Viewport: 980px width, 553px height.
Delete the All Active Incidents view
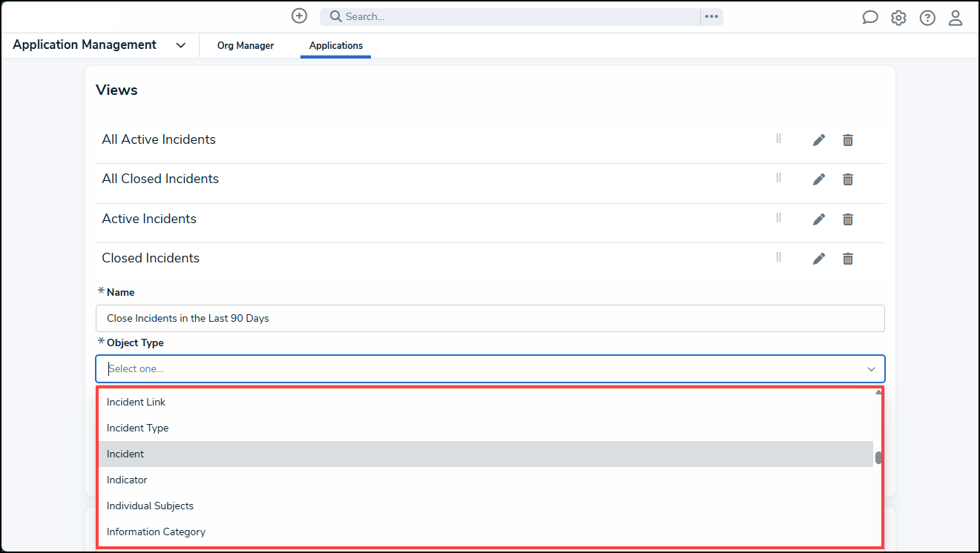tap(848, 139)
